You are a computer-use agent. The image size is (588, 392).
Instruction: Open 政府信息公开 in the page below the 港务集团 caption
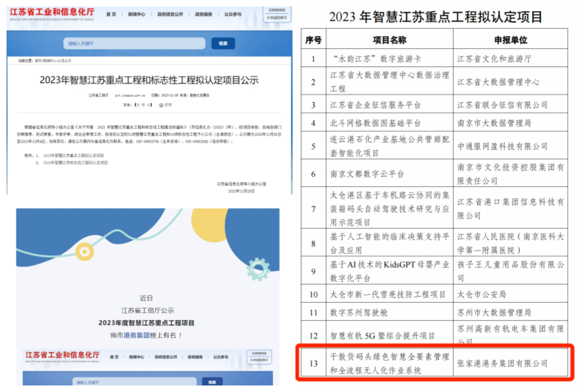tap(166, 357)
